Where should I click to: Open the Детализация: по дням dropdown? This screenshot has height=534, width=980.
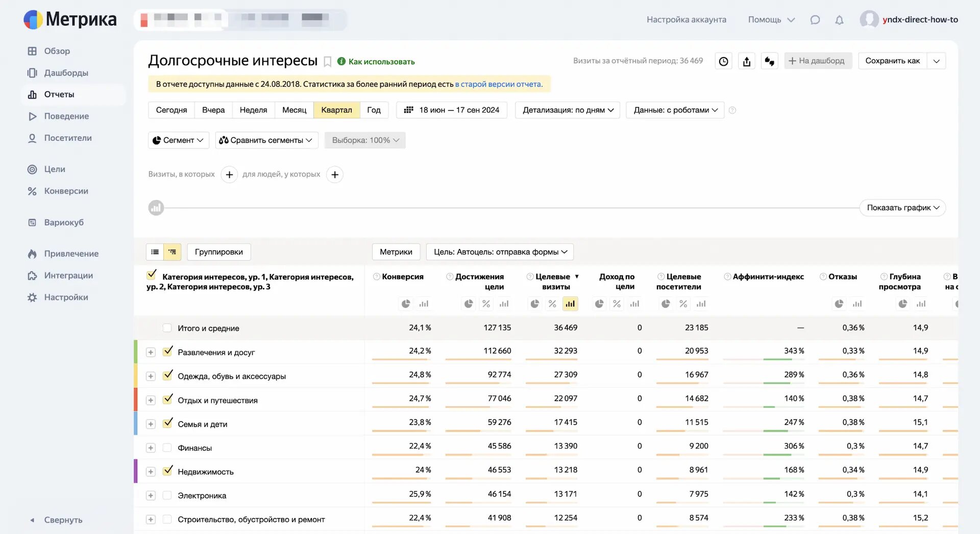[568, 110]
